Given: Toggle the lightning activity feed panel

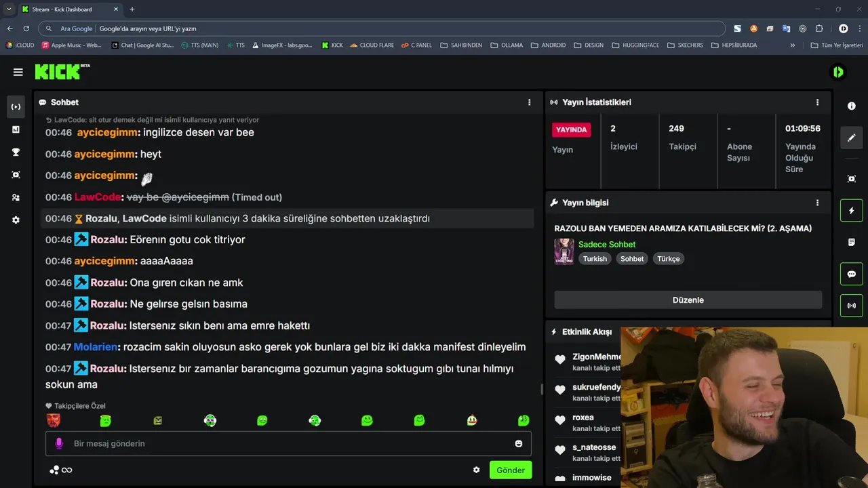Looking at the screenshot, I should click(852, 211).
